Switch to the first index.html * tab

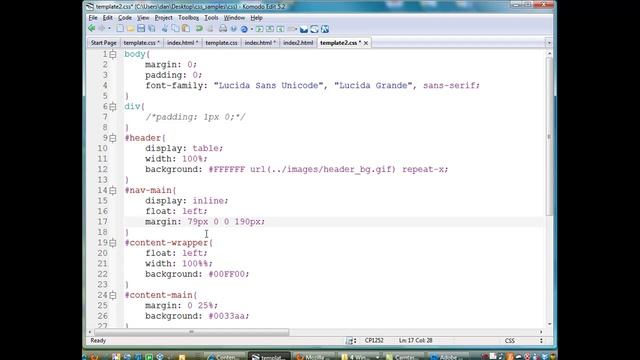tap(182, 43)
